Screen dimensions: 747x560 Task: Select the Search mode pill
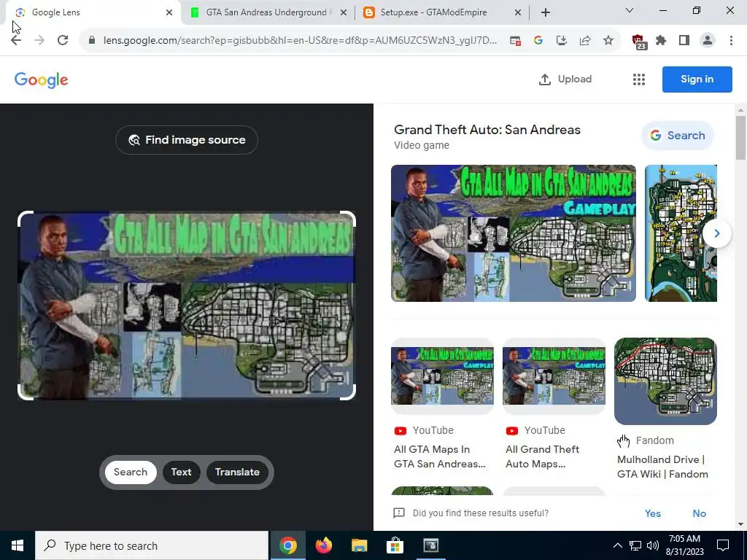coord(131,472)
